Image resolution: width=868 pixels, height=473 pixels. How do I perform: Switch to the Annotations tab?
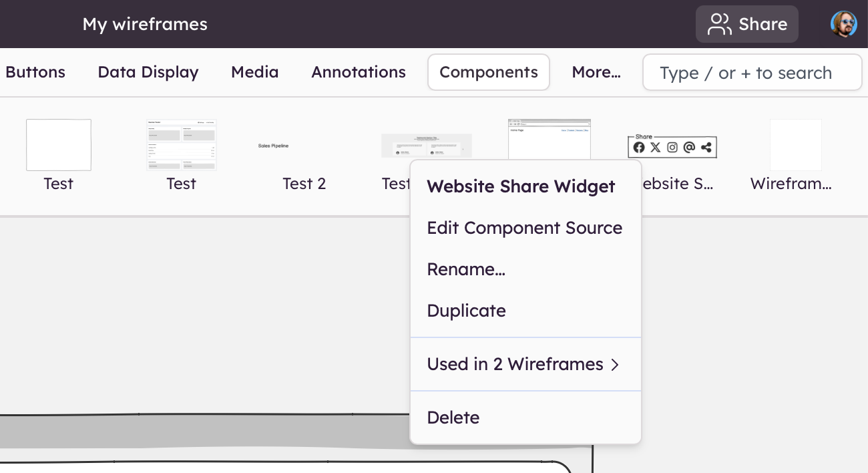click(358, 72)
